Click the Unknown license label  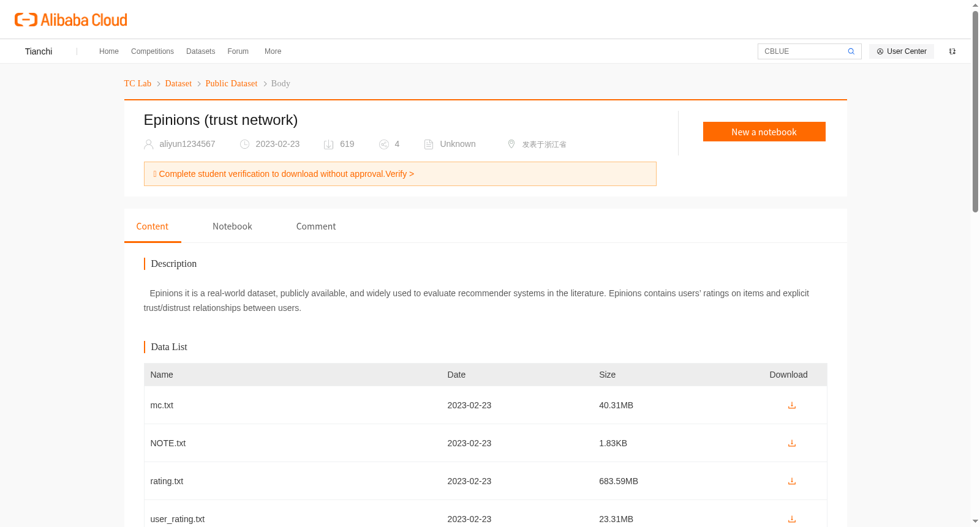pyautogui.click(x=458, y=144)
